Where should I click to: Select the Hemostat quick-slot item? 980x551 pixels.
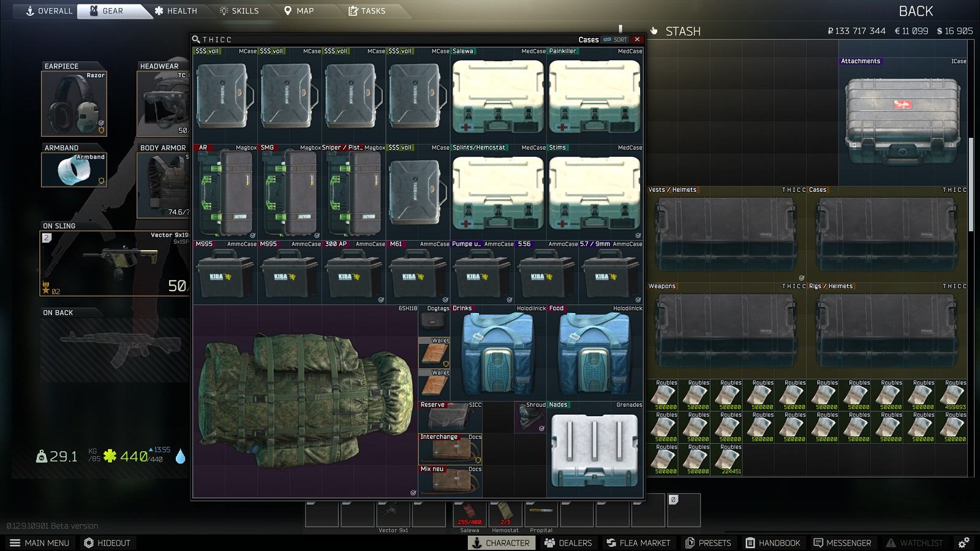pos(505,513)
